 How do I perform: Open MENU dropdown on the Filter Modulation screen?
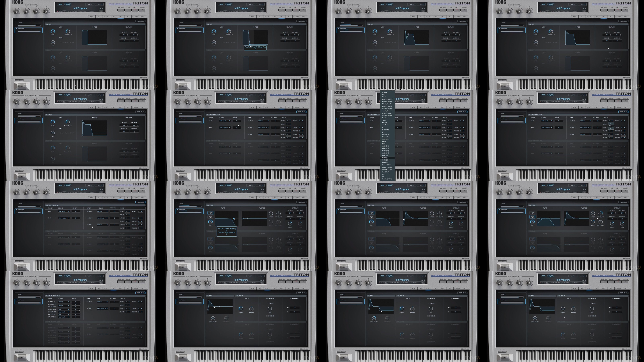[x=99, y=276]
